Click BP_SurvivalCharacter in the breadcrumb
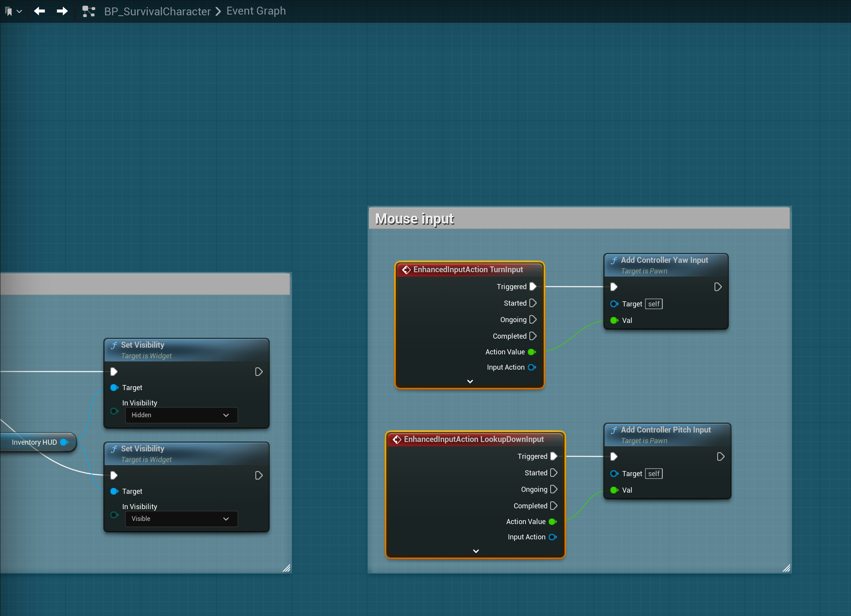 tap(157, 11)
